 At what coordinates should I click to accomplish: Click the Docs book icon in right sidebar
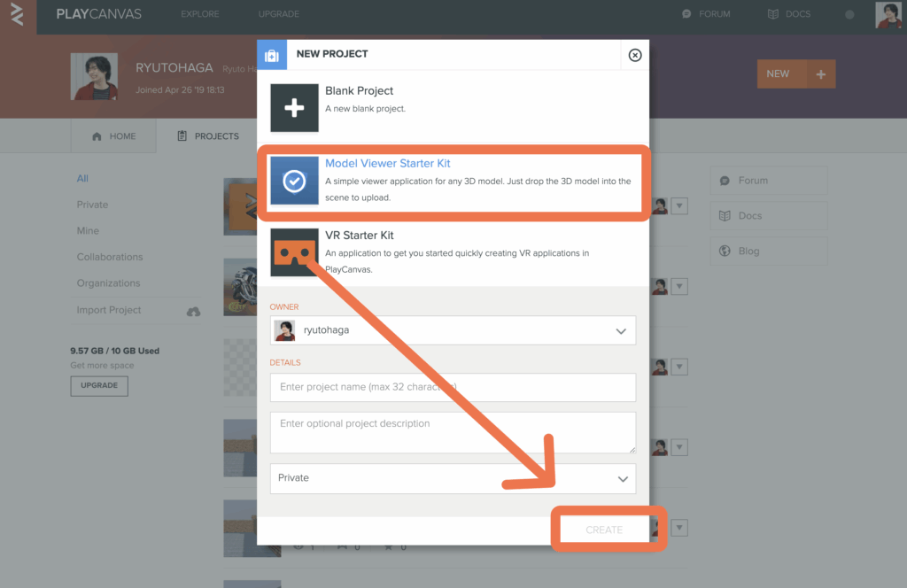725,216
